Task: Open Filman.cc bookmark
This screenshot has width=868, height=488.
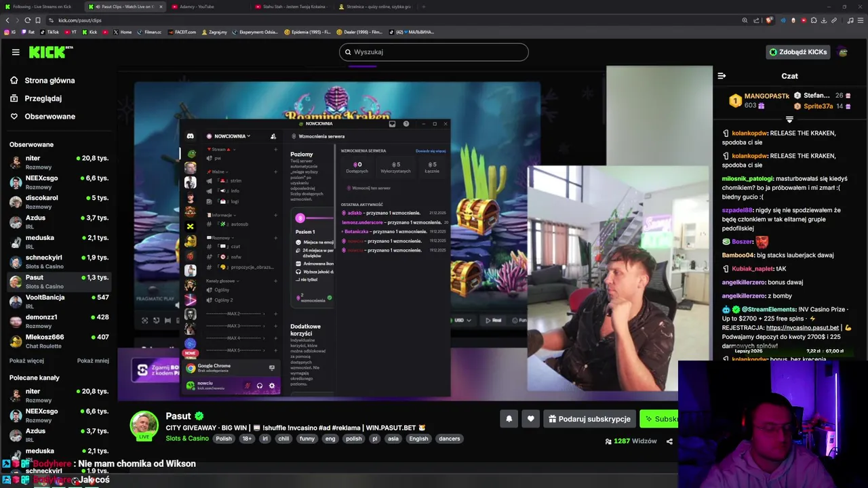Action: coord(149,32)
